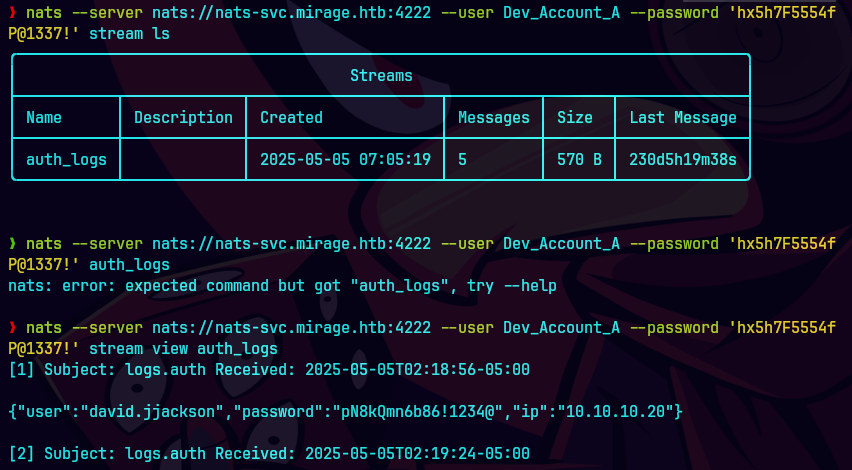Click the 'stream ls' command text
This screenshot has height=470, width=852.
pyautogui.click(x=129, y=34)
